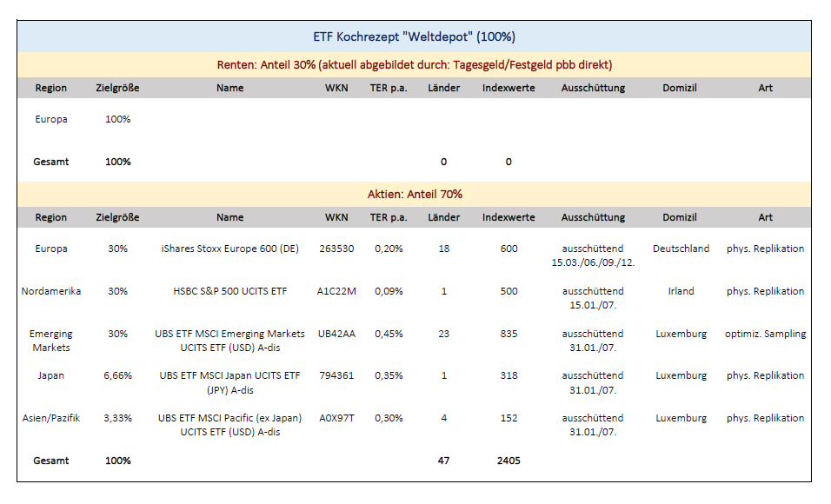Click the Länder total 47
This screenshot has width=831, height=504.
pos(443,461)
